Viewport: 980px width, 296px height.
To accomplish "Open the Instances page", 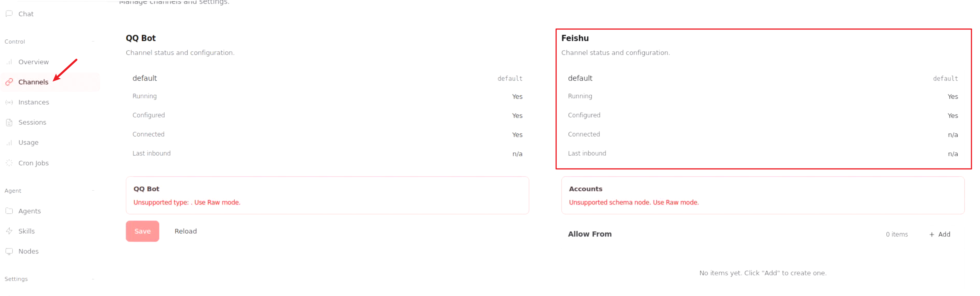I will pos(34,102).
